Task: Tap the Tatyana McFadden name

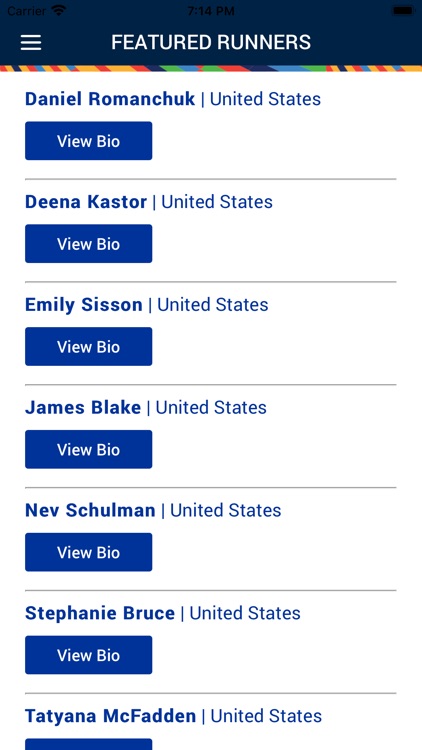Action: (x=111, y=716)
